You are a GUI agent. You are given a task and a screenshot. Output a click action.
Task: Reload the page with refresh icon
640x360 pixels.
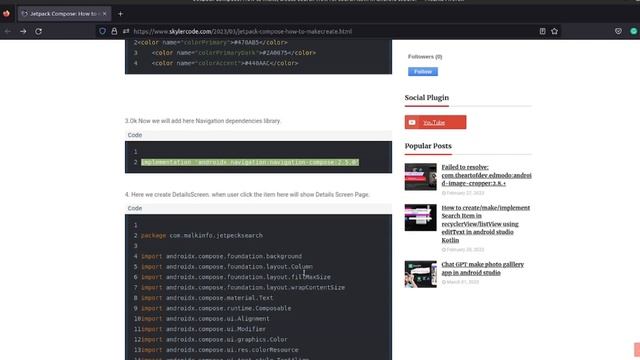point(38,31)
